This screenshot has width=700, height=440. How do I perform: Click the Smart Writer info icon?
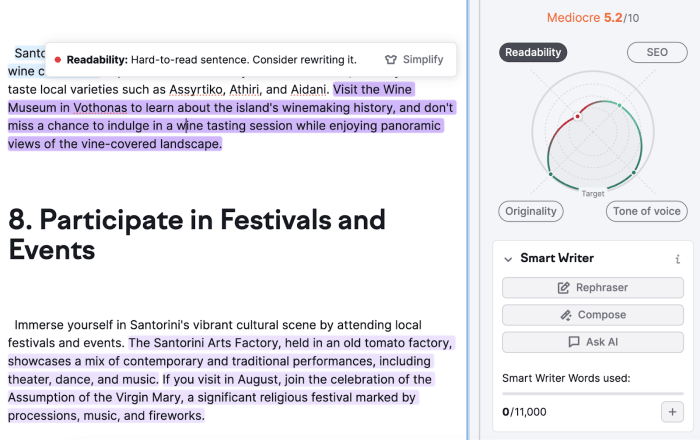pos(677,259)
